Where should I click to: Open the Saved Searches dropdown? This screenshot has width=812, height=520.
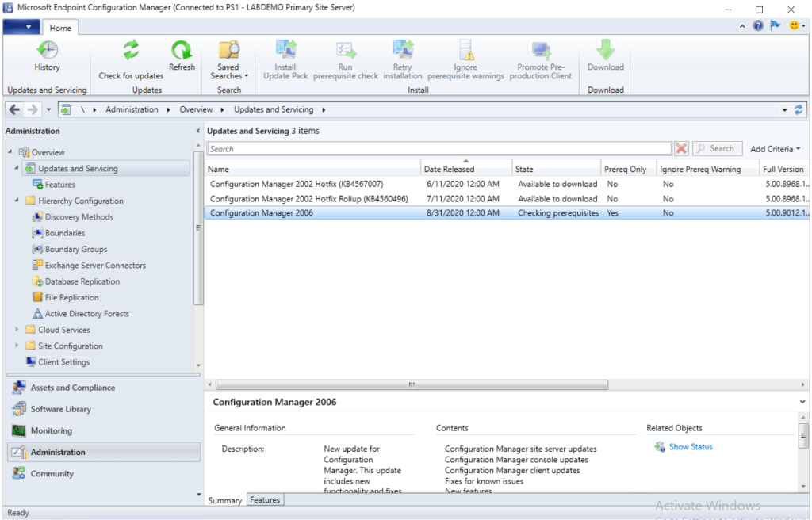pos(229,60)
